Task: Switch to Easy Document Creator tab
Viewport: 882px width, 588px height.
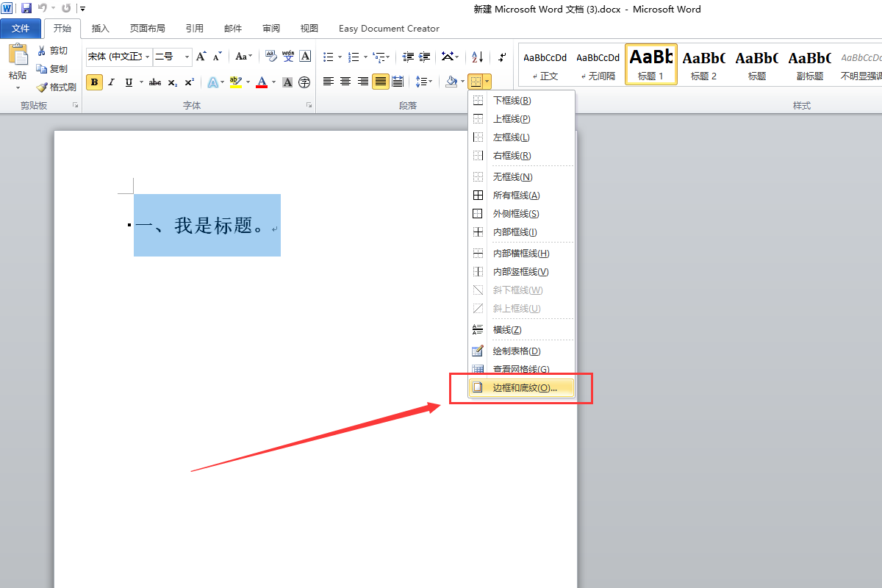Action: point(389,29)
